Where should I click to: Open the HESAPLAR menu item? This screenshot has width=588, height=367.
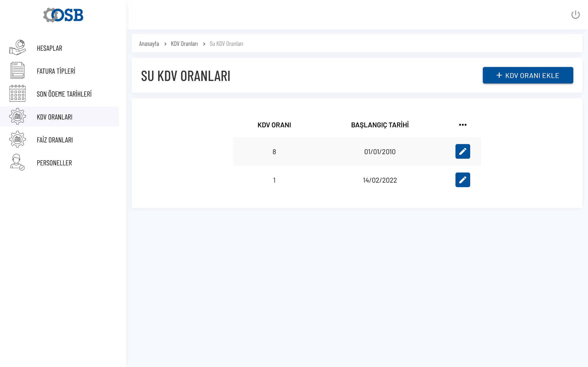pos(49,48)
